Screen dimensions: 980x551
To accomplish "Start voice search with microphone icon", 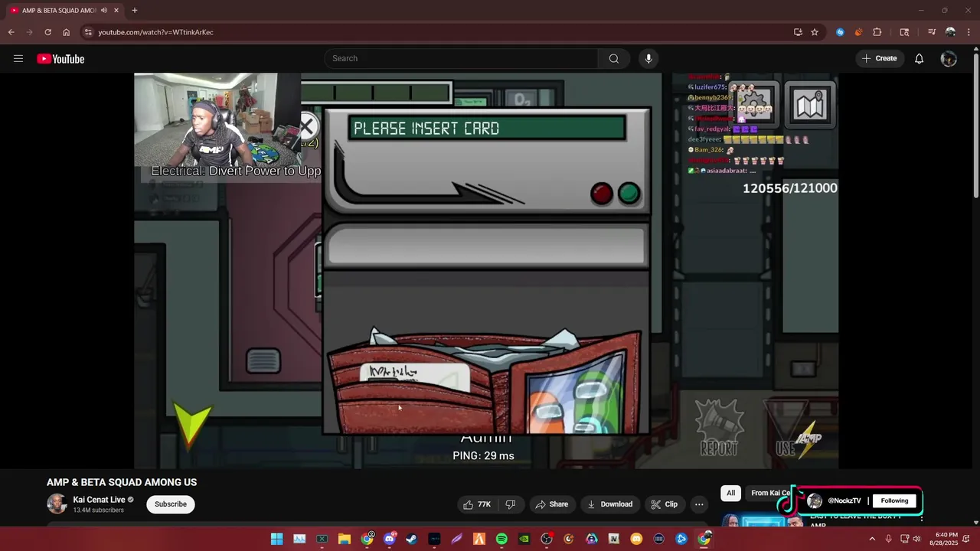I will coord(648,59).
